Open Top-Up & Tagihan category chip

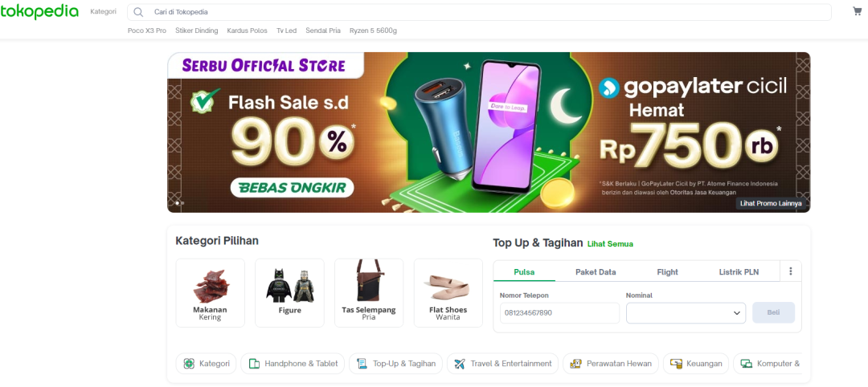(x=395, y=364)
